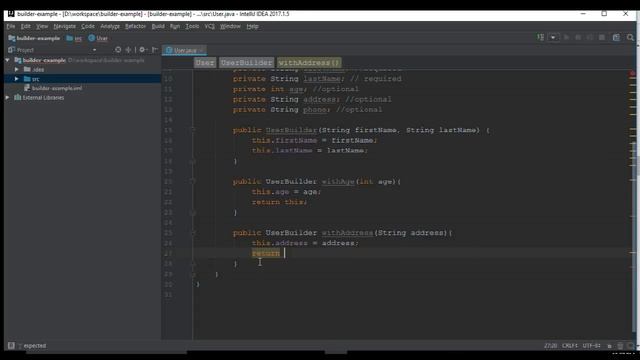640x360 pixels.
Task: Open the Help menu
Action: click(x=252, y=26)
